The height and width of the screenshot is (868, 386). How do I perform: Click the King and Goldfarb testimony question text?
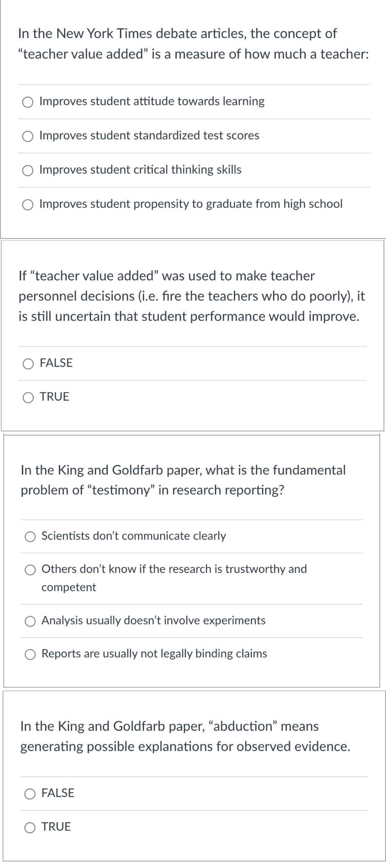[183, 480]
